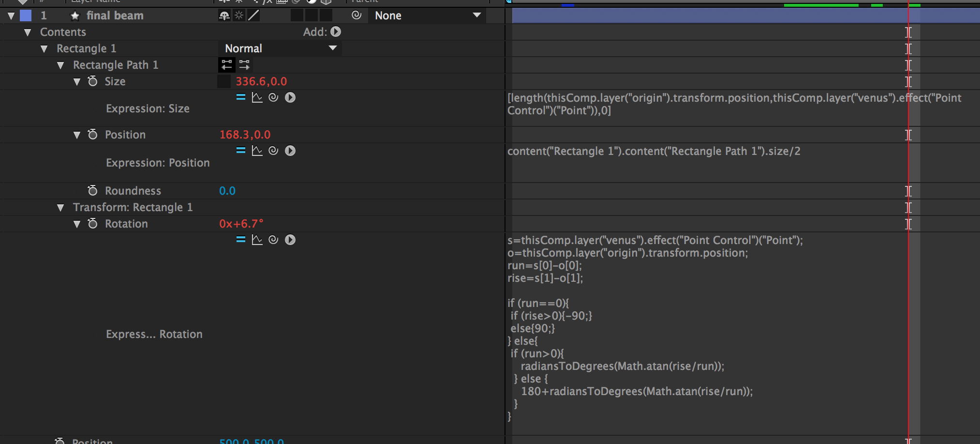Collapse the final beam layer twirl arrow

(11, 16)
